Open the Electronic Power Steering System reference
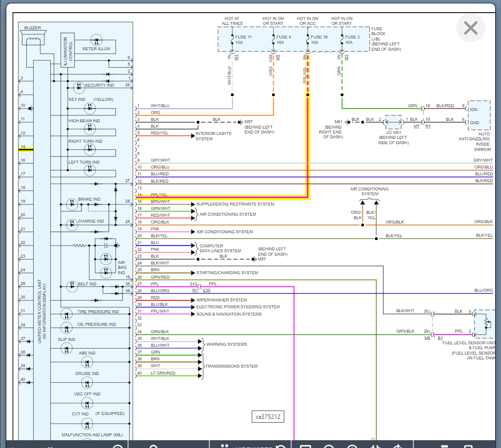The height and width of the screenshot is (448, 501). point(238,307)
